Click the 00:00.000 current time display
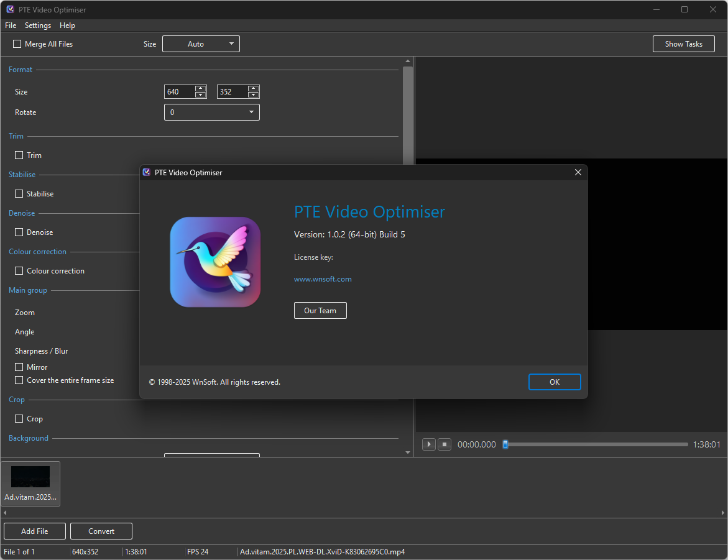The width and height of the screenshot is (728, 560). click(477, 444)
